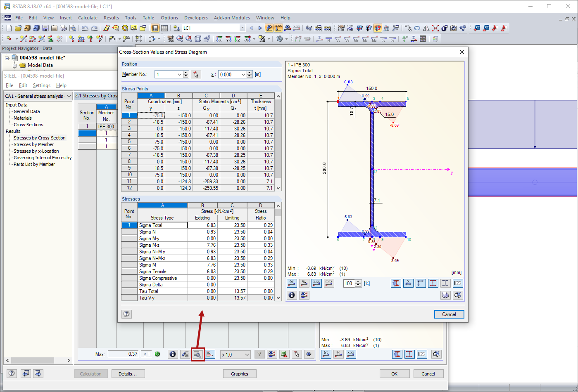Increase diagram scale using the 100% spinner

pyautogui.click(x=358, y=281)
